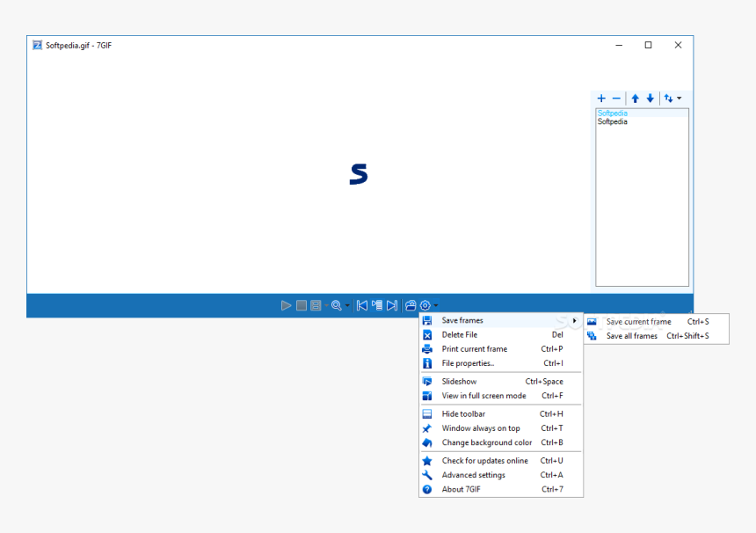Click the Play animation button

286,305
